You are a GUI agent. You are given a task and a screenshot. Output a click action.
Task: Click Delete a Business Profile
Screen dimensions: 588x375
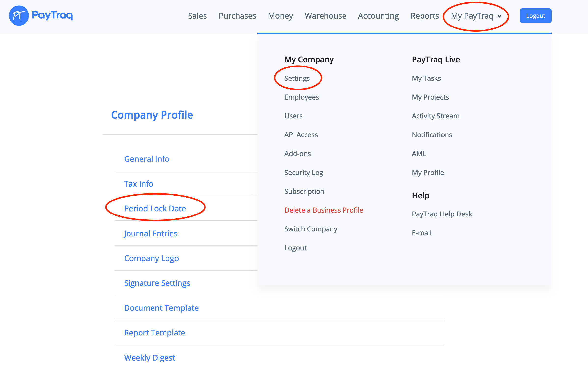pyautogui.click(x=323, y=210)
